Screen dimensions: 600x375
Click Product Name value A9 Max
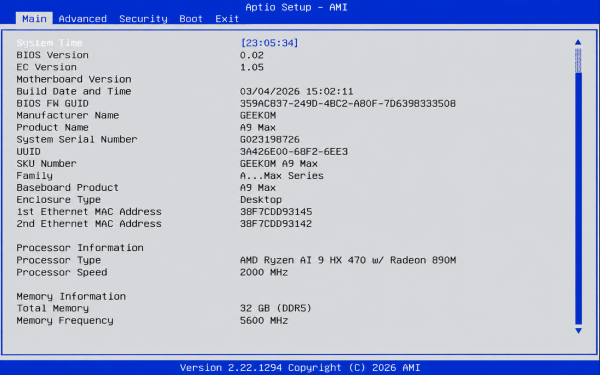click(258, 127)
